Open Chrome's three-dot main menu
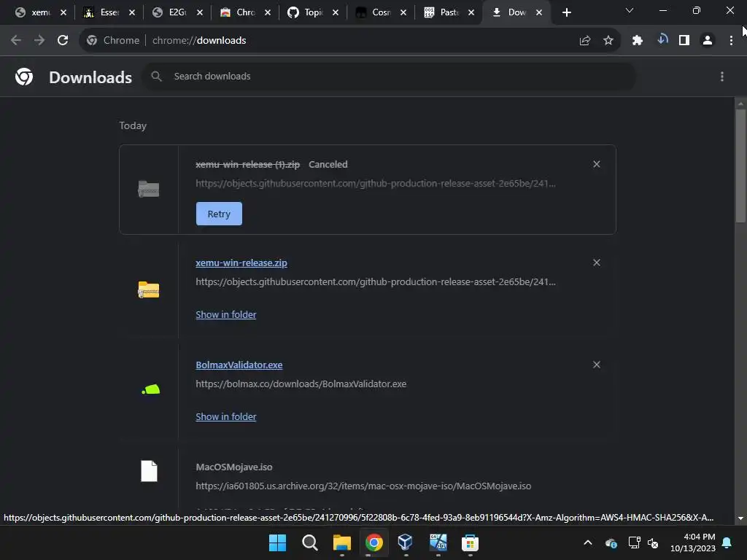Screen dimensions: 747x560 731,41
